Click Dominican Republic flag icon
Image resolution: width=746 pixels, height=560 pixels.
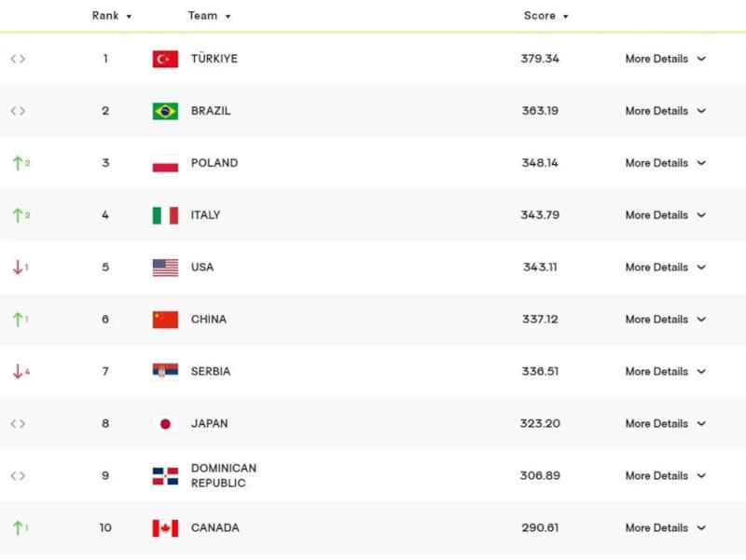click(x=165, y=476)
